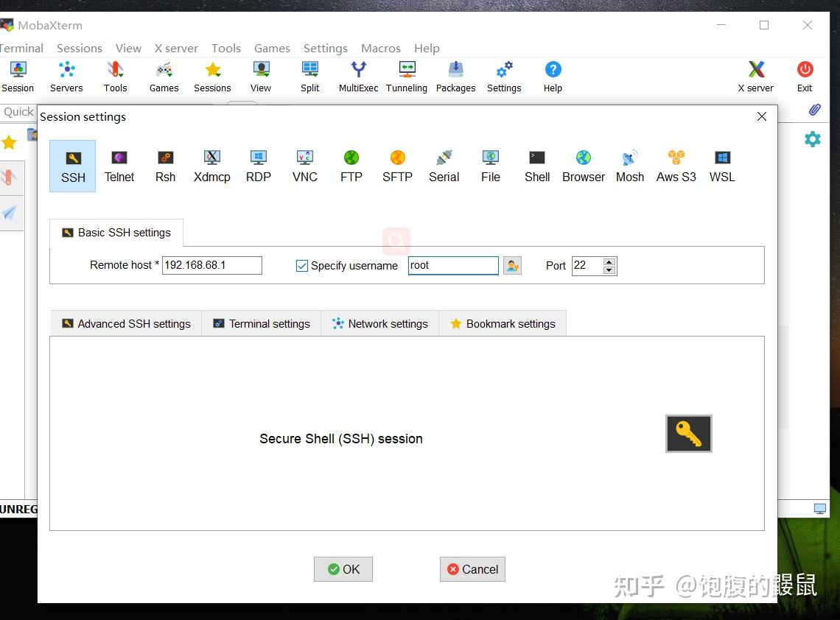Switch to Network settings tab
The height and width of the screenshot is (620, 840).
380,324
